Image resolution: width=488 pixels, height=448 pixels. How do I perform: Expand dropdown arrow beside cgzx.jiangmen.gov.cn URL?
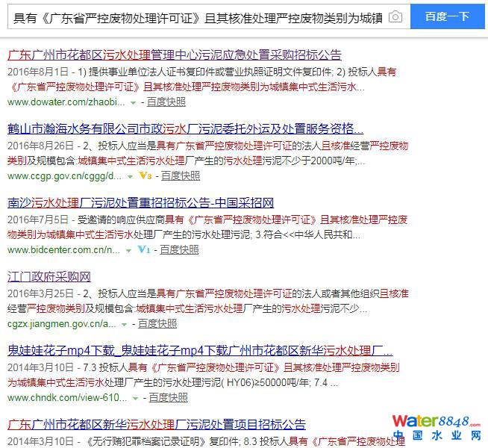click(x=124, y=324)
